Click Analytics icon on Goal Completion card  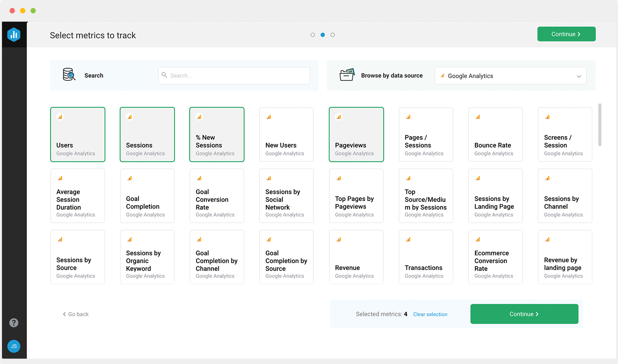(x=130, y=178)
